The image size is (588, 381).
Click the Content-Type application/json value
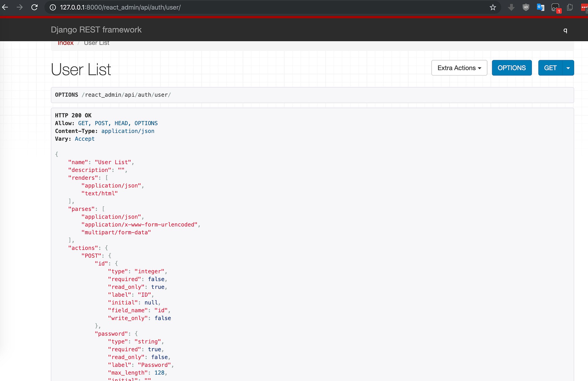[128, 131]
